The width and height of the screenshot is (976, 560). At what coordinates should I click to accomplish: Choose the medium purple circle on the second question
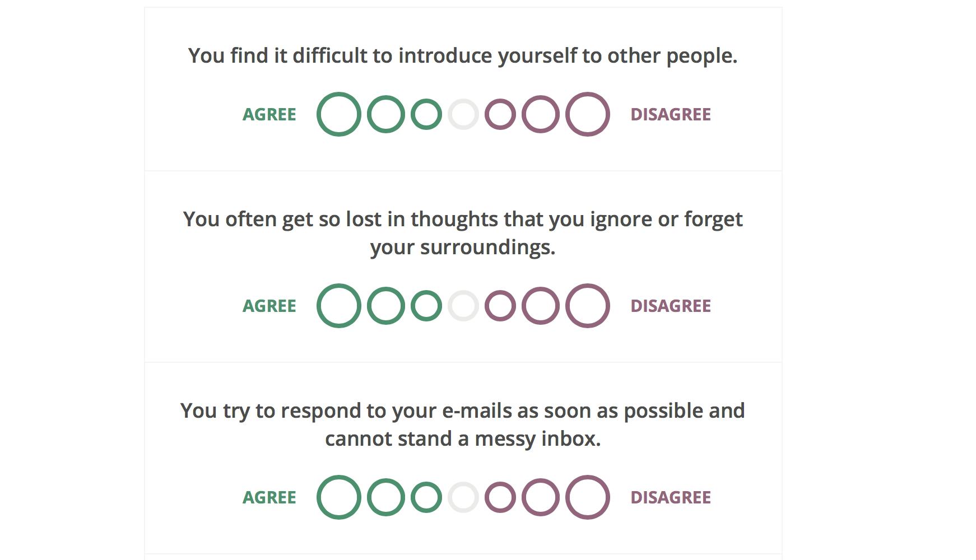541,305
